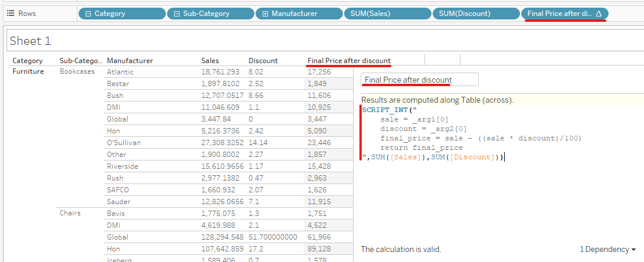644x262 pixels.
Task: Expand the Manufacturer pill plus icon
Action: point(265,13)
